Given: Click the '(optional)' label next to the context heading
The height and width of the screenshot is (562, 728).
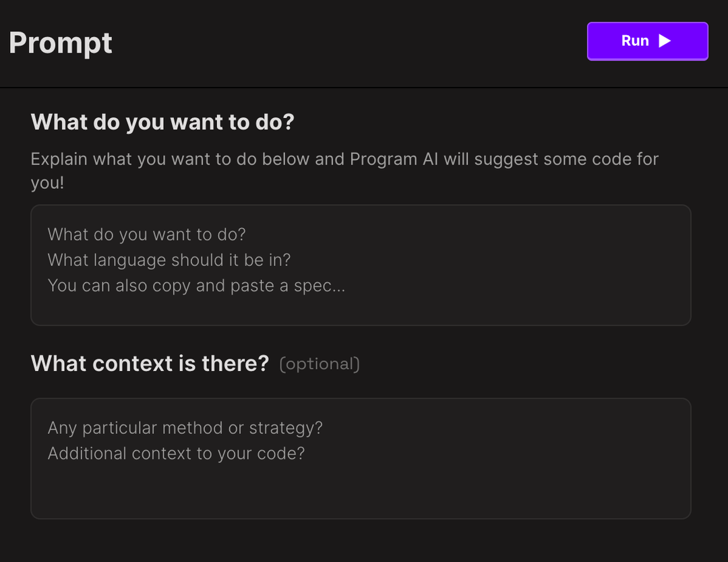Looking at the screenshot, I should [x=319, y=364].
